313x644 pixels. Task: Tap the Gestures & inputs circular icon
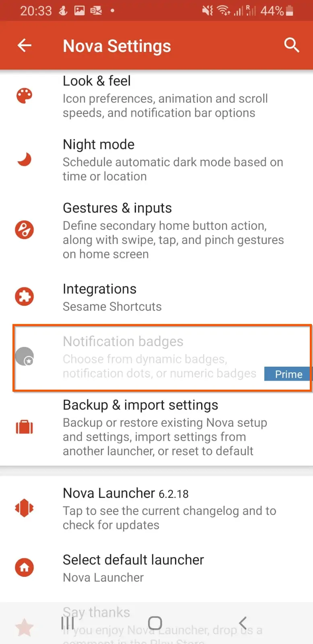[x=24, y=230]
